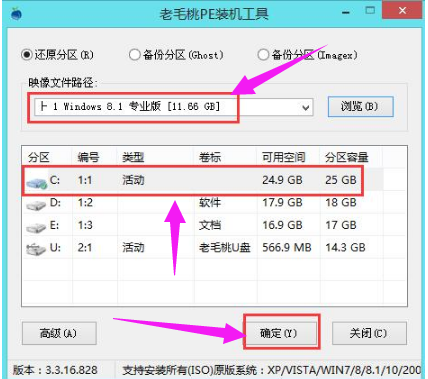428x379 pixels.
Task: Click the C: drive icon
Action: pyautogui.click(x=37, y=183)
